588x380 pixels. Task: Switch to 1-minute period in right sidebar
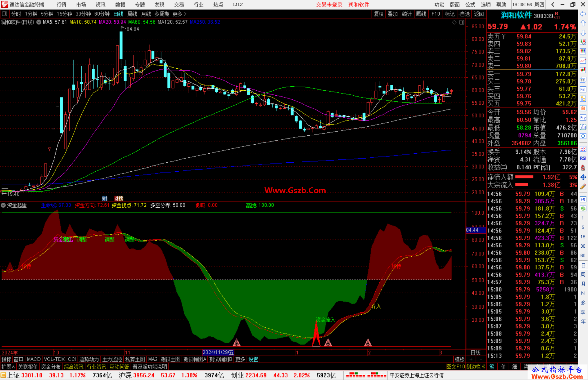point(583,218)
